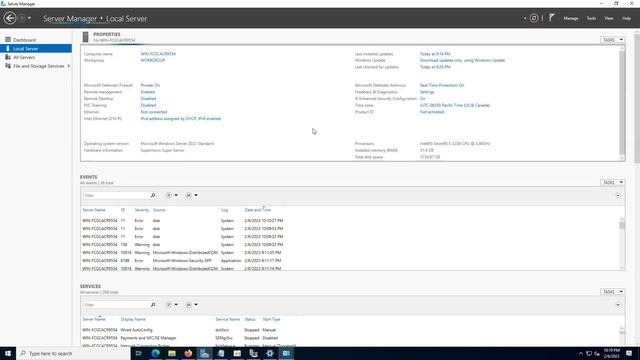Sort services by Display Name column
Image resolution: width=640 pixels, height=360 pixels.
[133, 319]
